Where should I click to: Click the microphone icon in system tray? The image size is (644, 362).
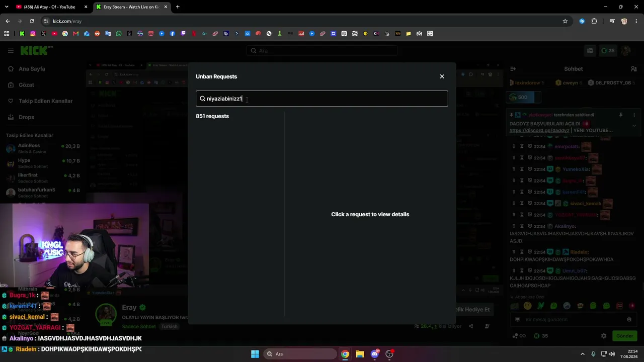pos(593,354)
